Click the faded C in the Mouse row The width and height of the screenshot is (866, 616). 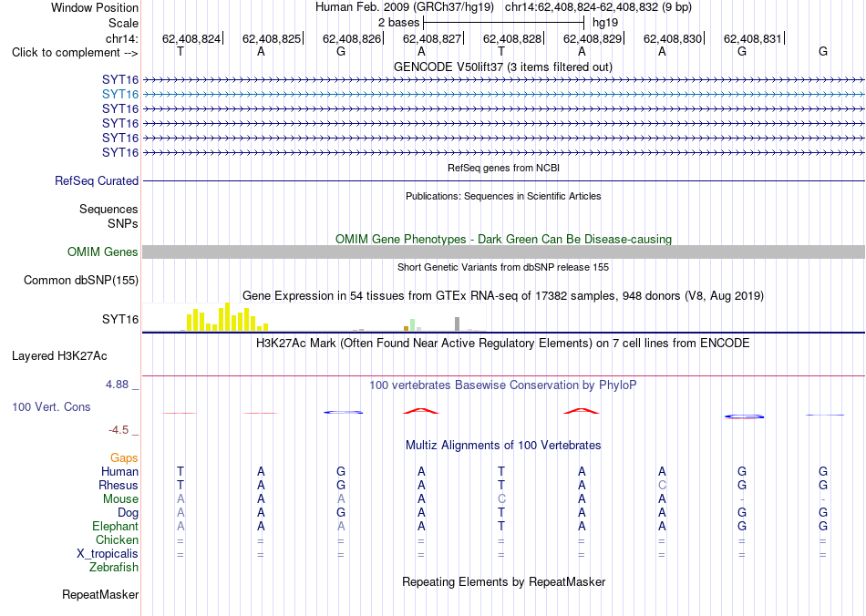point(501,499)
